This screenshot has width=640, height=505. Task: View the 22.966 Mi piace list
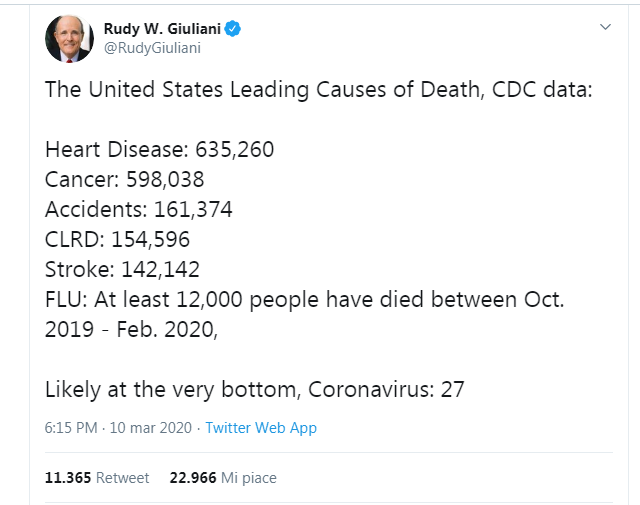223,478
